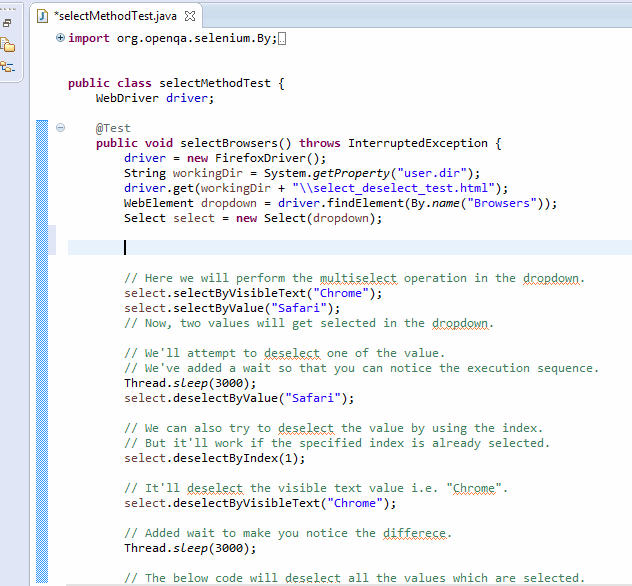
Task: Click the line 'select.deselectByIndex(1);'
Action: [x=215, y=458]
